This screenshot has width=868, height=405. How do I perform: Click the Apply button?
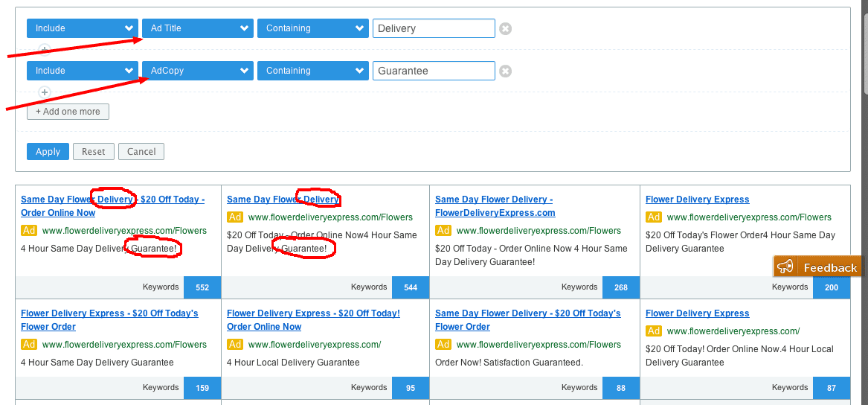pyautogui.click(x=48, y=151)
